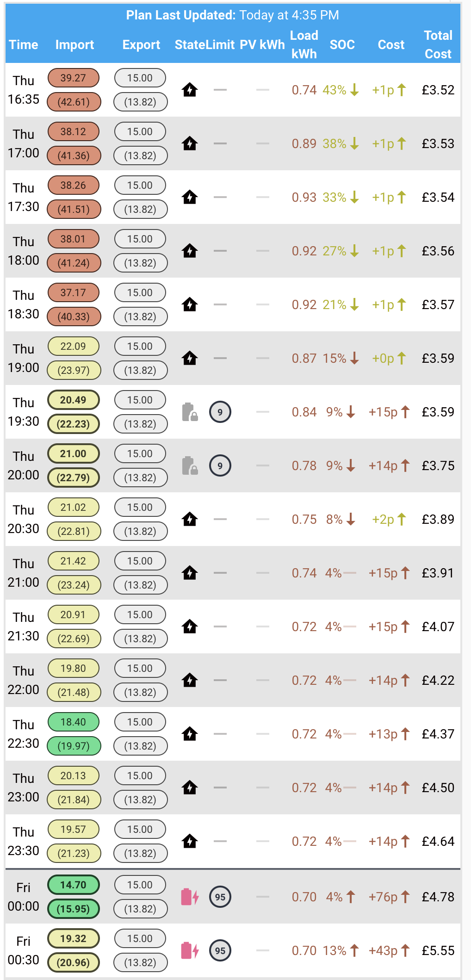Screen dimensions: 471x980
Task: Click the house state icon at Thu 21:00
Action: click(x=190, y=573)
